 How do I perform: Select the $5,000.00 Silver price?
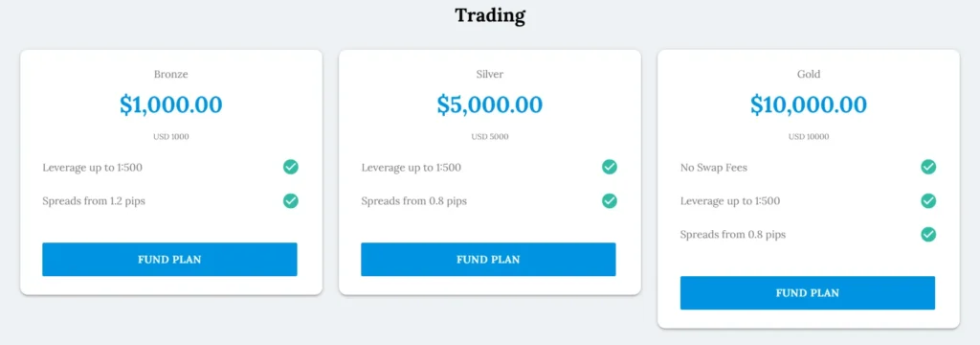pos(489,104)
